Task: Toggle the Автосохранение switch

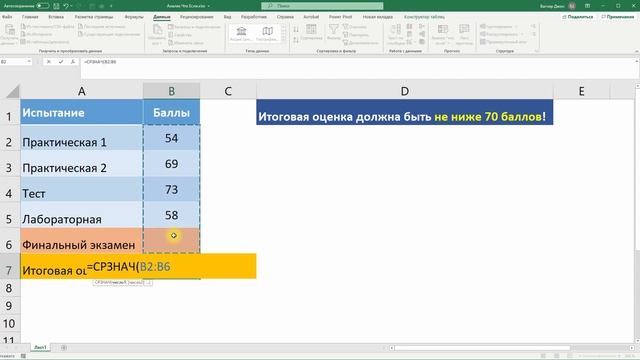Action: [42, 6]
